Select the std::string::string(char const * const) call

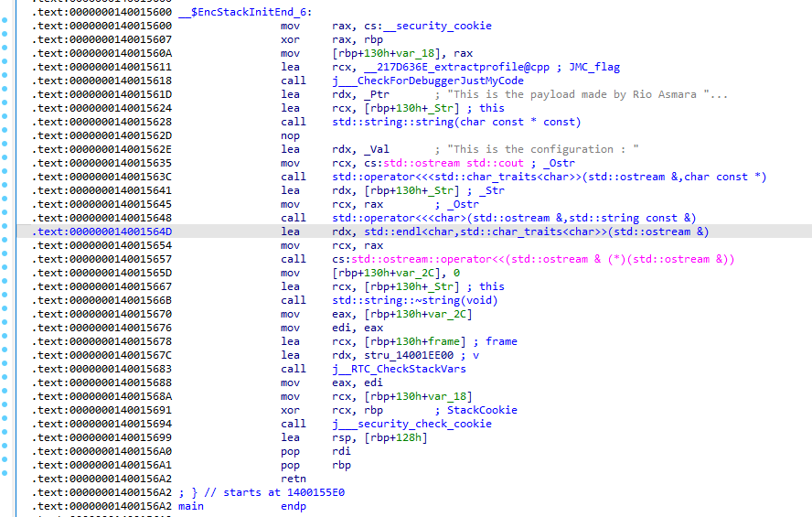pos(455,122)
